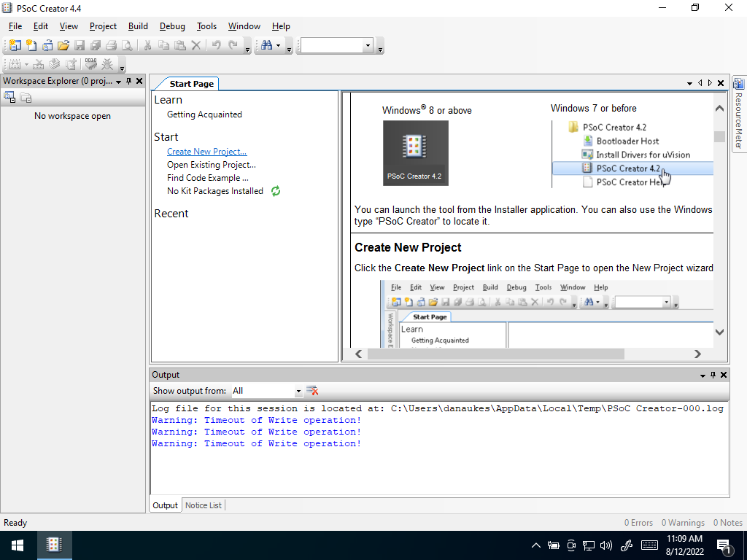The image size is (747, 560).
Task: Open the Tools menu
Action: [206, 26]
